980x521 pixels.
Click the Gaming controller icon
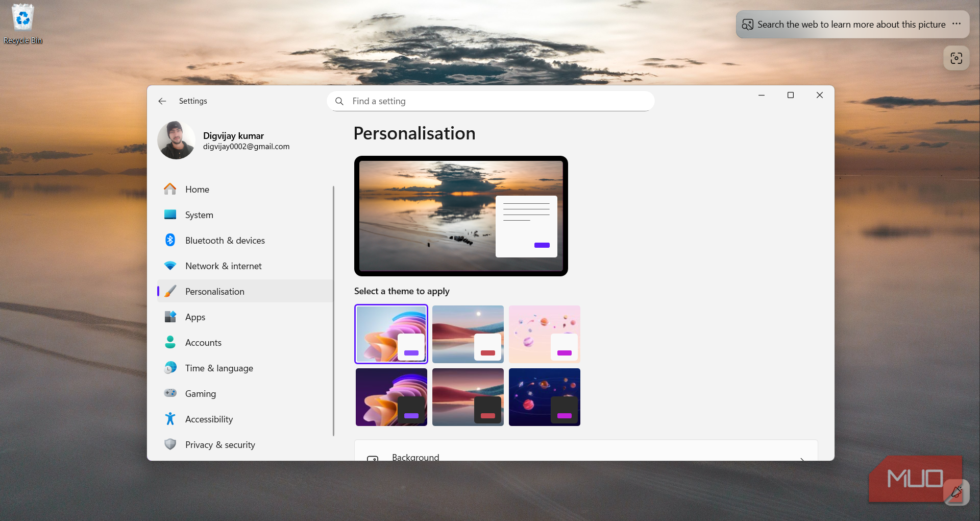170,393
